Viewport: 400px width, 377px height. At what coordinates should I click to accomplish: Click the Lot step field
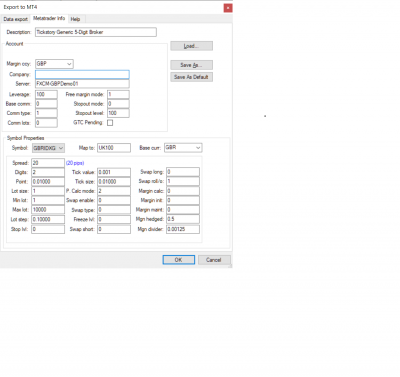tap(48, 219)
